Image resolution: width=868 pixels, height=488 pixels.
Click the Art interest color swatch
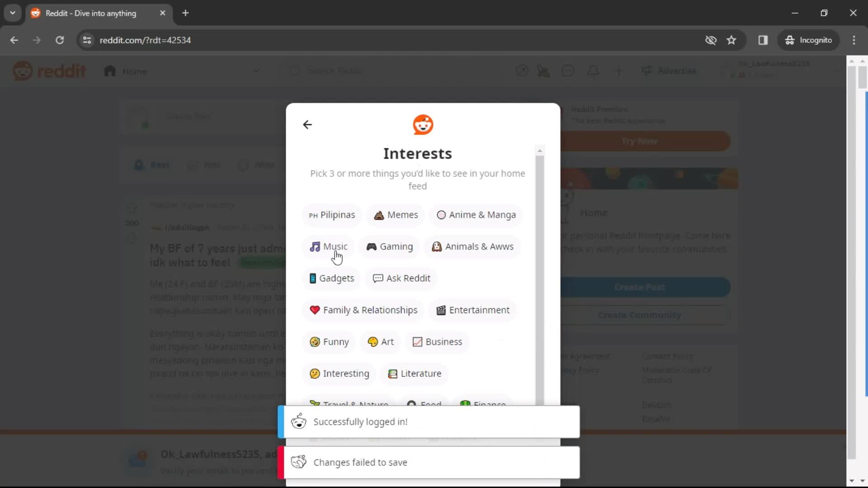pos(372,342)
